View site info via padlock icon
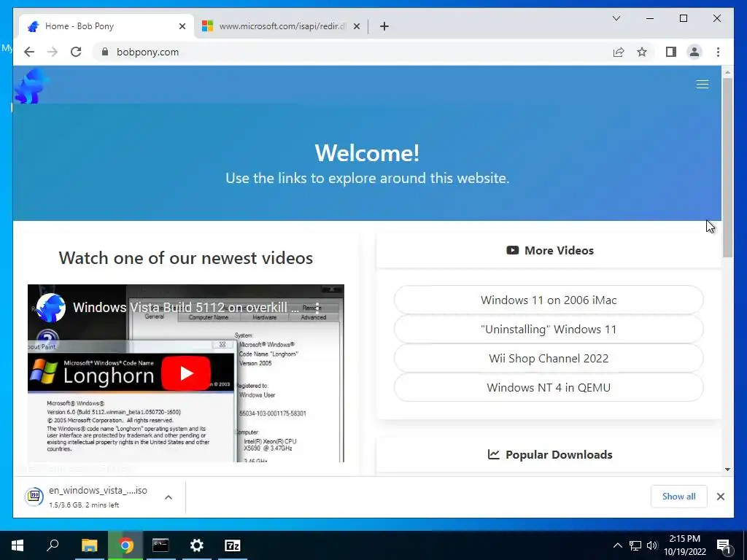 point(105,52)
